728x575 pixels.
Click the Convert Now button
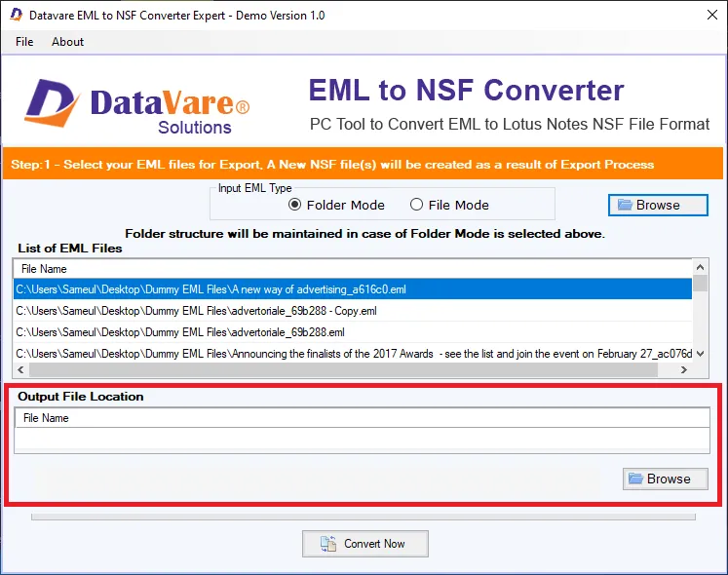point(364,544)
